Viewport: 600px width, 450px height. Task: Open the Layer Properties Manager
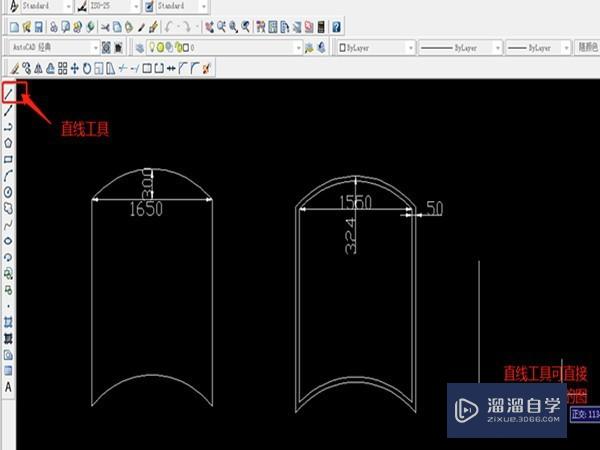(140, 47)
